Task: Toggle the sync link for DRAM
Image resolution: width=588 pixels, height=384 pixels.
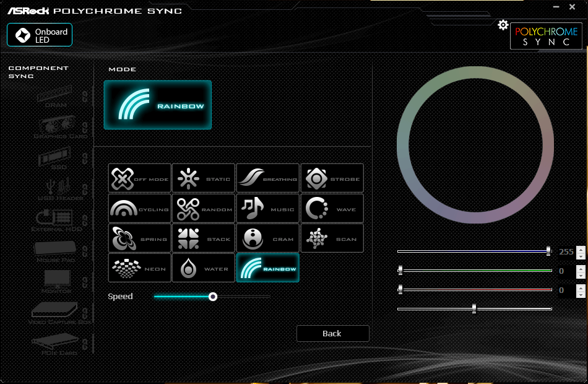Action: pos(85,97)
